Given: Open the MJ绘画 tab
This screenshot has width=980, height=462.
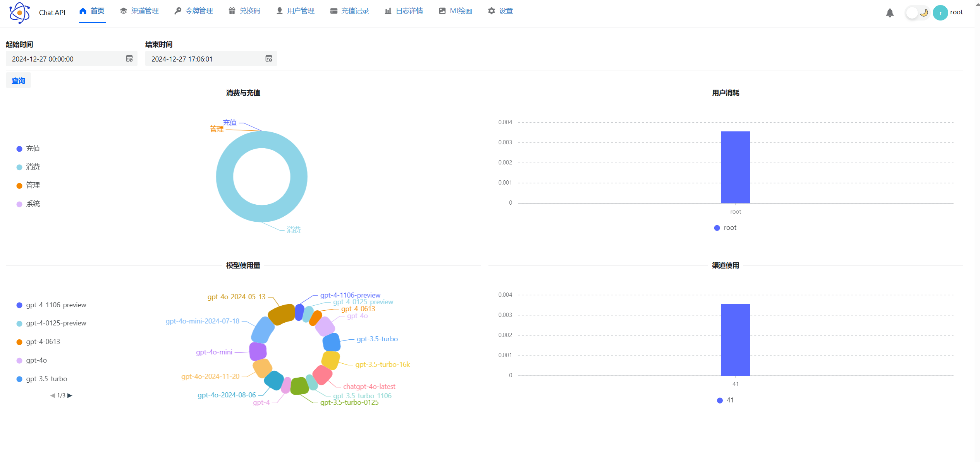Looking at the screenshot, I should 455,11.
